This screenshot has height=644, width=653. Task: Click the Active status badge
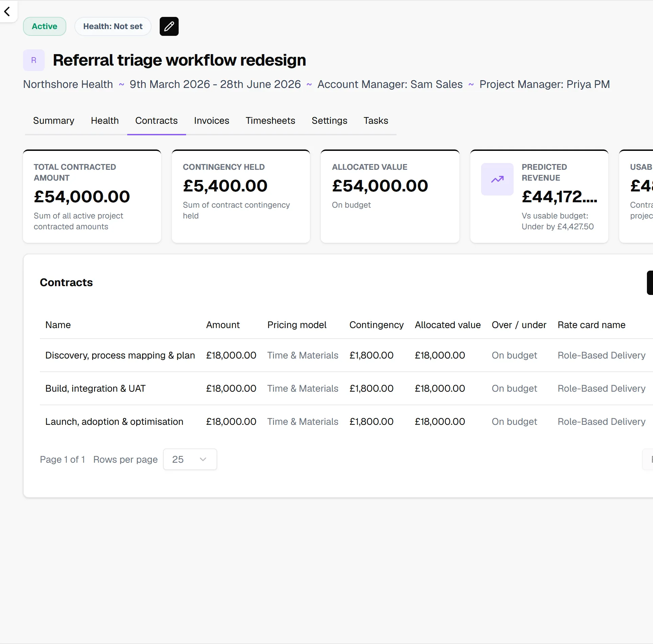[x=45, y=26]
